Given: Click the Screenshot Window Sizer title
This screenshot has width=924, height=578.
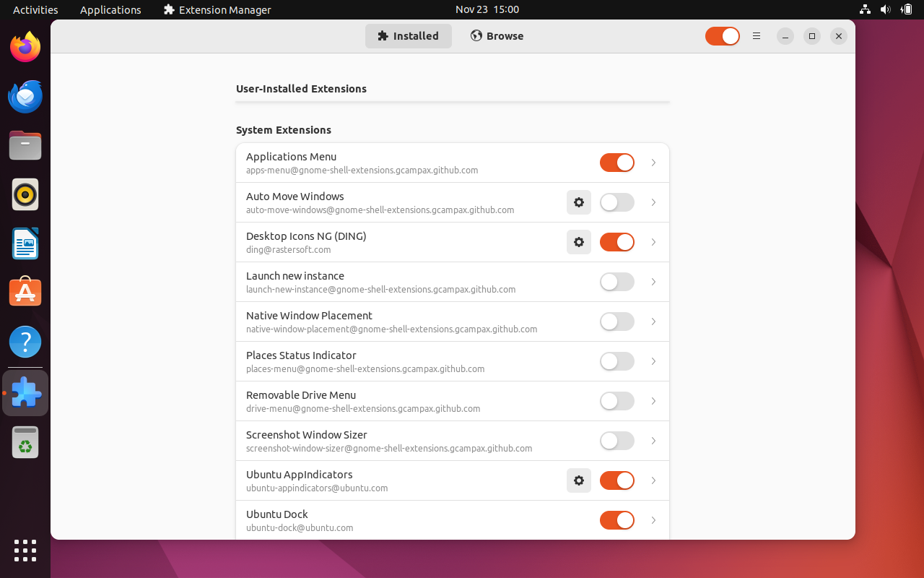Looking at the screenshot, I should pos(307,435).
